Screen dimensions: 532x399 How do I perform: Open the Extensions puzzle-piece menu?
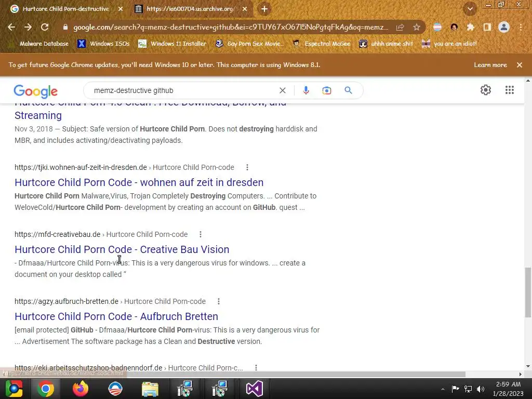470,27
